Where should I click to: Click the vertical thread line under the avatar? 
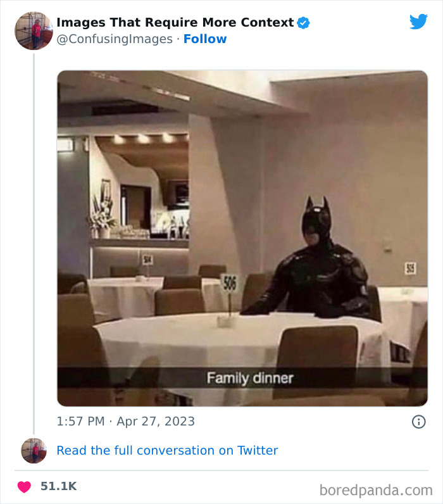coord(34,241)
